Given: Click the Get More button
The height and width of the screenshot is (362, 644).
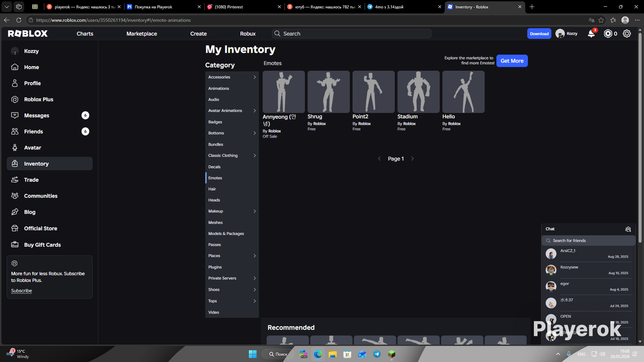Looking at the screenshot, I should [x=512, y=61].
